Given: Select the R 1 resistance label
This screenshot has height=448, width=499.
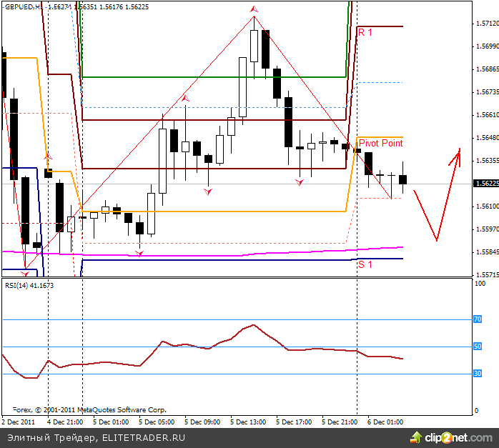Looking at the screenshot, I should [365, 32].
